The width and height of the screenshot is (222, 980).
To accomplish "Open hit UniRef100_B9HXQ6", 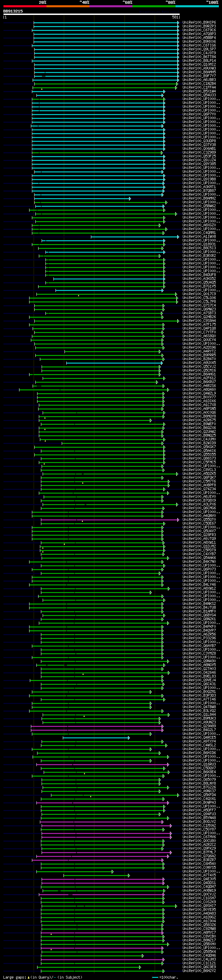I will 199,41.
